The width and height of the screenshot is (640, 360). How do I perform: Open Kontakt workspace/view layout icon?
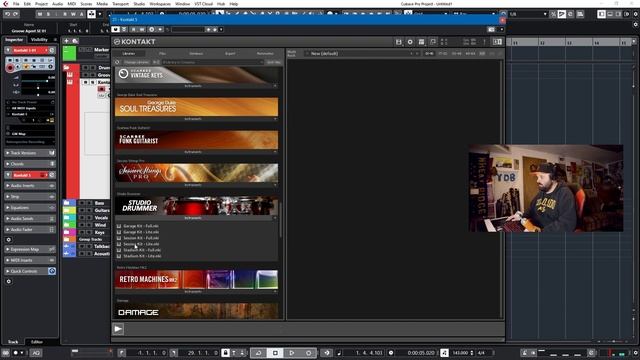(422, 42)
